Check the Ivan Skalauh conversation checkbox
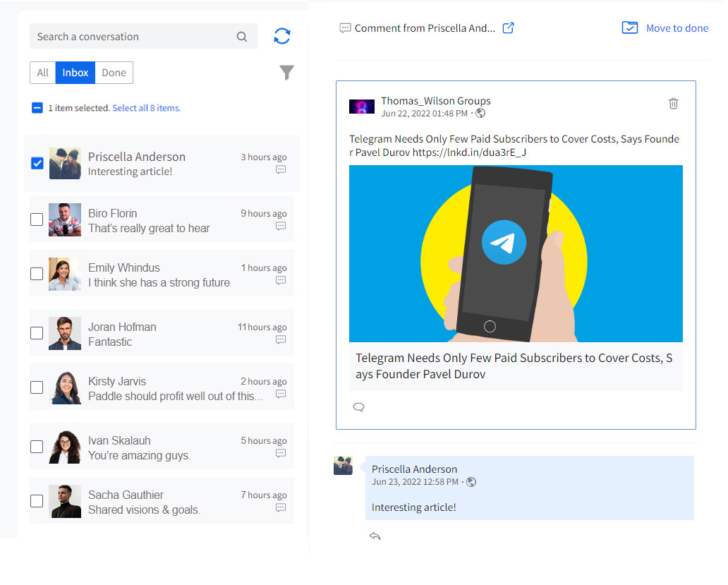 point(37,447)
